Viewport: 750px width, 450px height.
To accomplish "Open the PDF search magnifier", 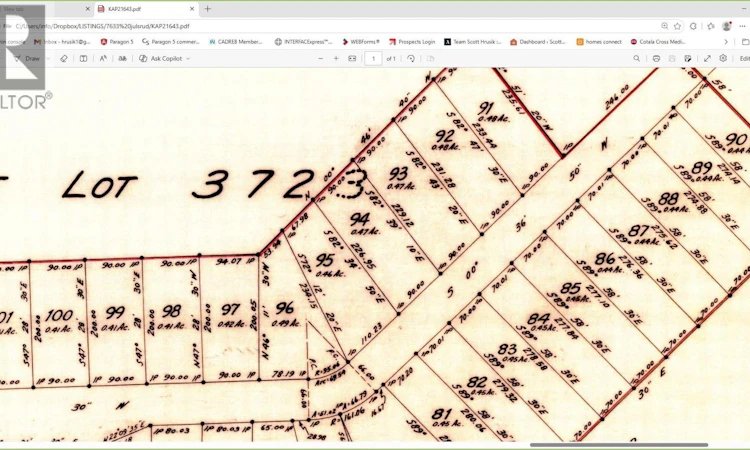I will 637,58.
